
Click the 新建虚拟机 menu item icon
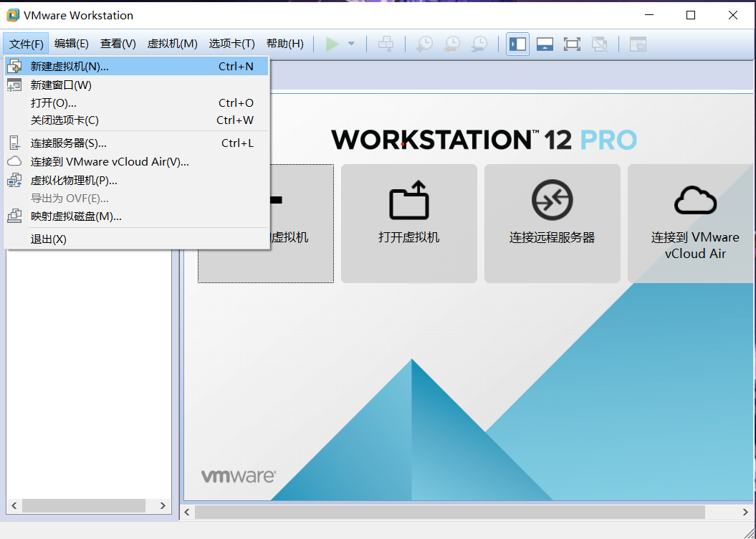pos(14,66)
